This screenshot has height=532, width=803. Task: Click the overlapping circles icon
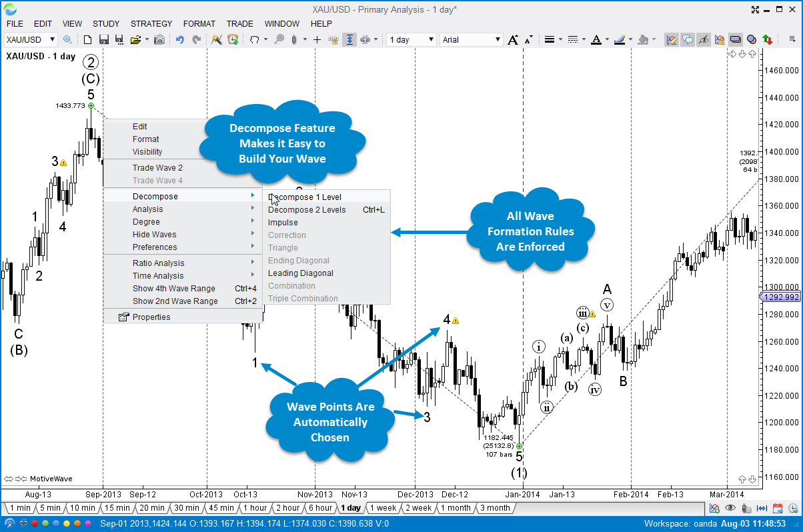coord(752,40)
